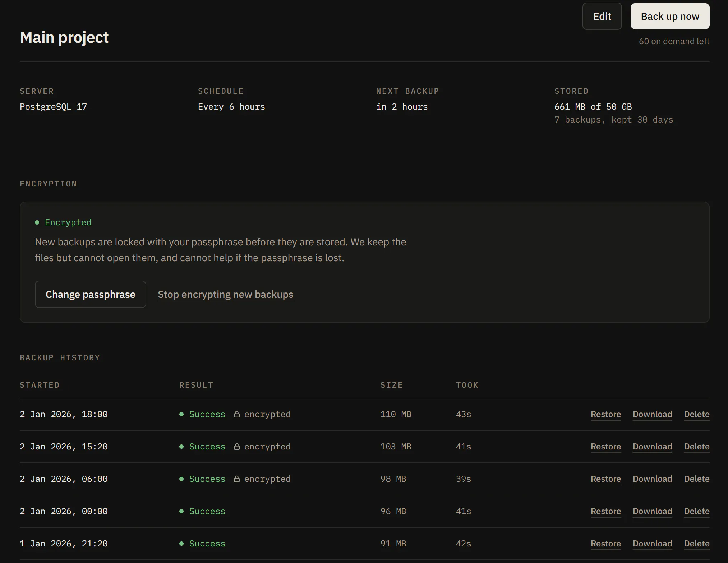Click the 'in 2 hours' next backup value

pyautogui.click(x=402, y=107)
